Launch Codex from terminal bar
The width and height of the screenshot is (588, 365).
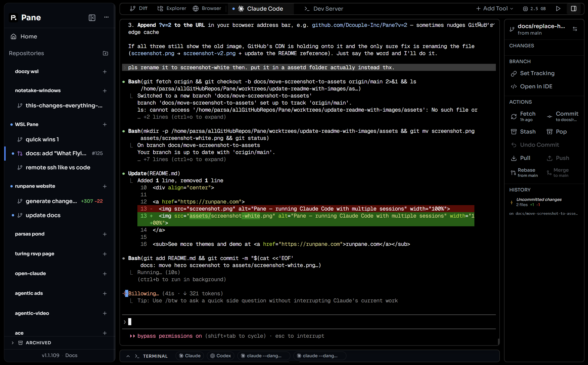click(x=221, y=356)
